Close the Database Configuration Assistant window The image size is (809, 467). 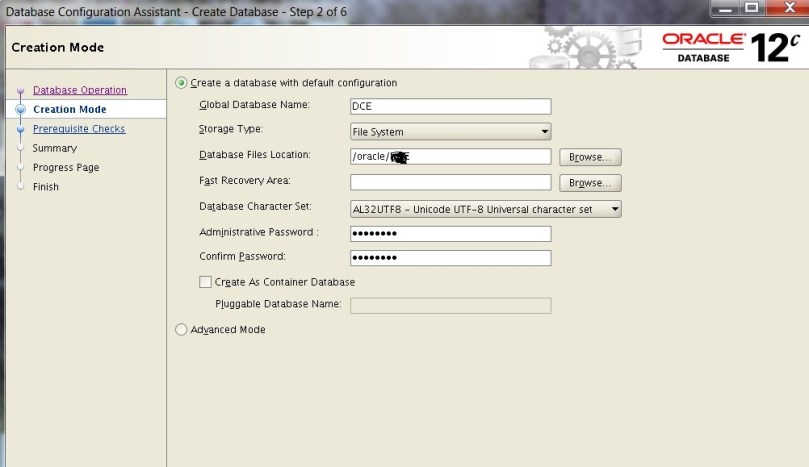coord(786,8)
